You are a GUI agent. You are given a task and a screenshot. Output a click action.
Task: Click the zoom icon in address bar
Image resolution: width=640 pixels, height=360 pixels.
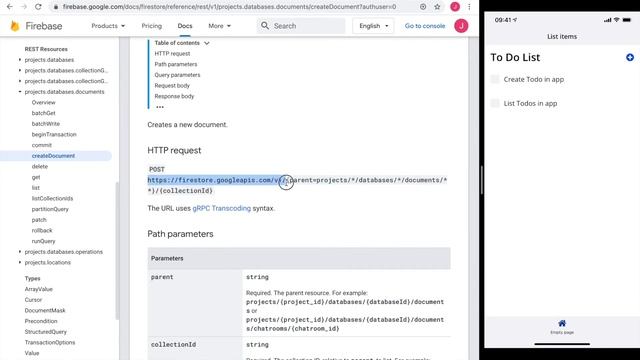tap(423, 7)
